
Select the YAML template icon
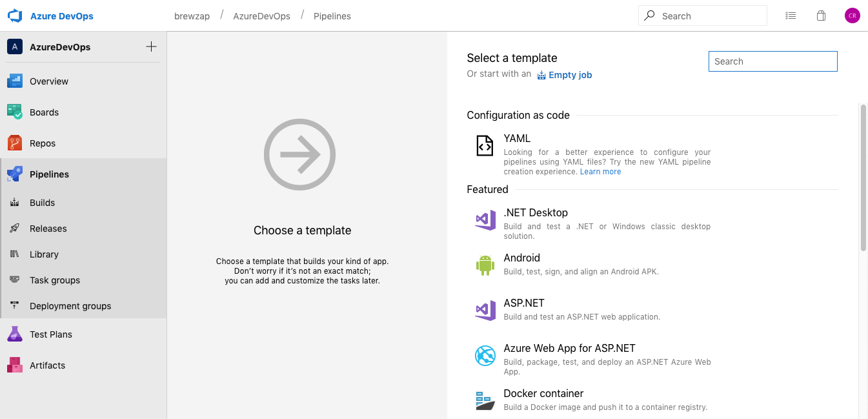coord(485,147)
